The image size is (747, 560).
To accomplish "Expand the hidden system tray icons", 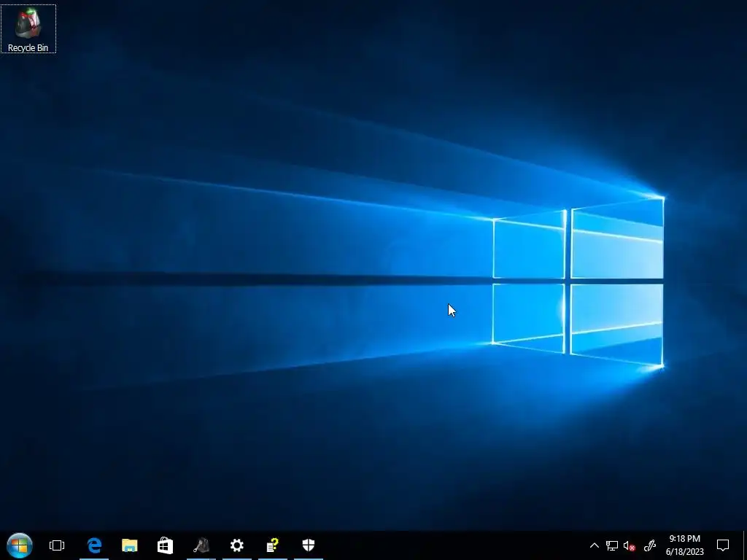I will tap(594, 545).
